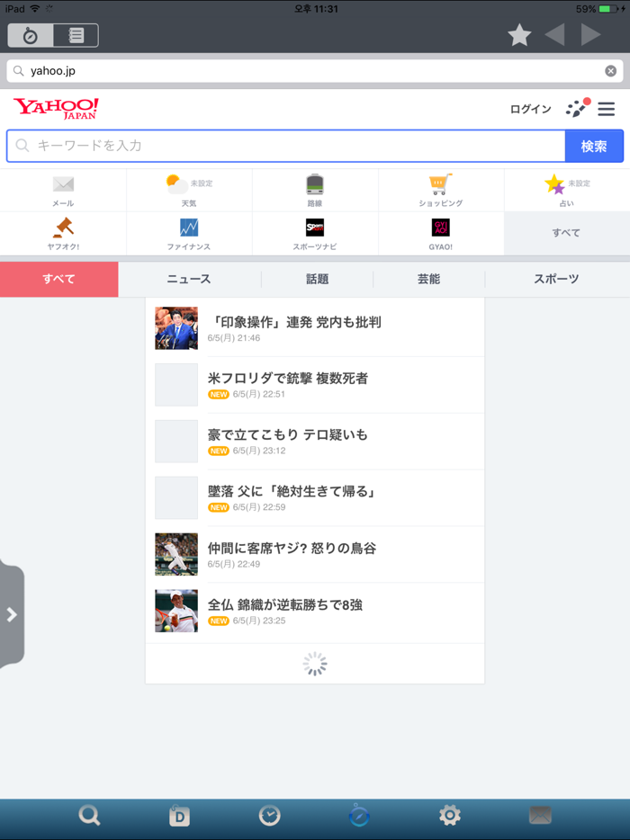Open the notification dots icon

[578, 108]
